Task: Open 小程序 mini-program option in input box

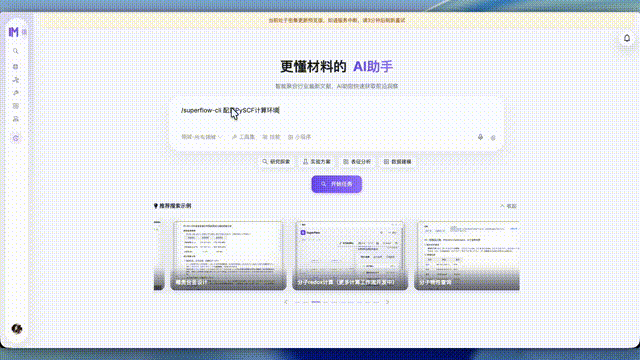Action: click(x=300, y=137)
